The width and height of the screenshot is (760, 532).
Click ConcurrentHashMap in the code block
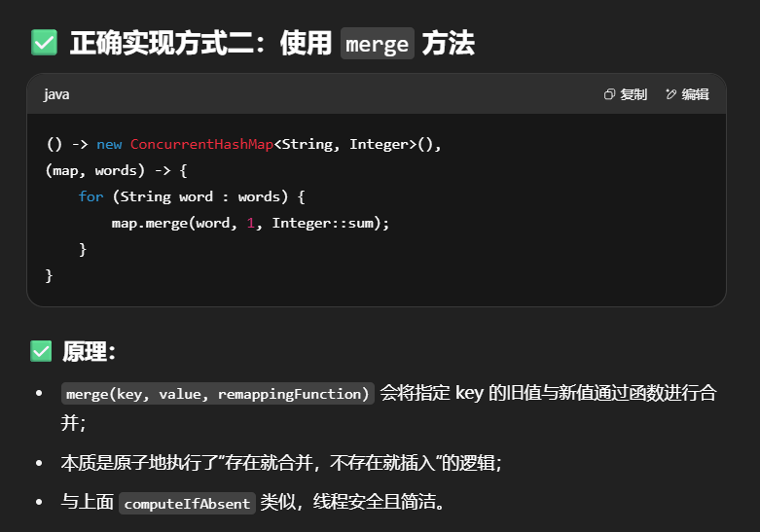coord(201,144)
